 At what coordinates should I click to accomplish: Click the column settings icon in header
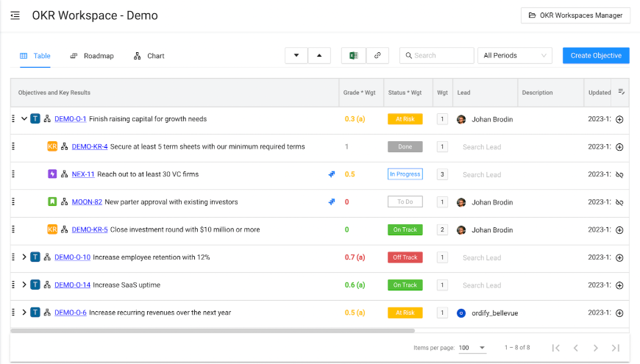coord(622,92)
